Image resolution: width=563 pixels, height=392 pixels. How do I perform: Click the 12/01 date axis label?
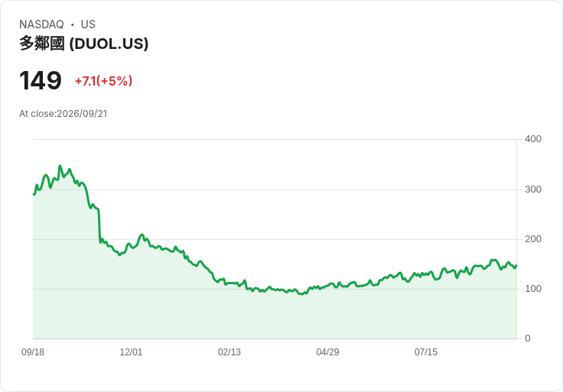click(131, 352)
